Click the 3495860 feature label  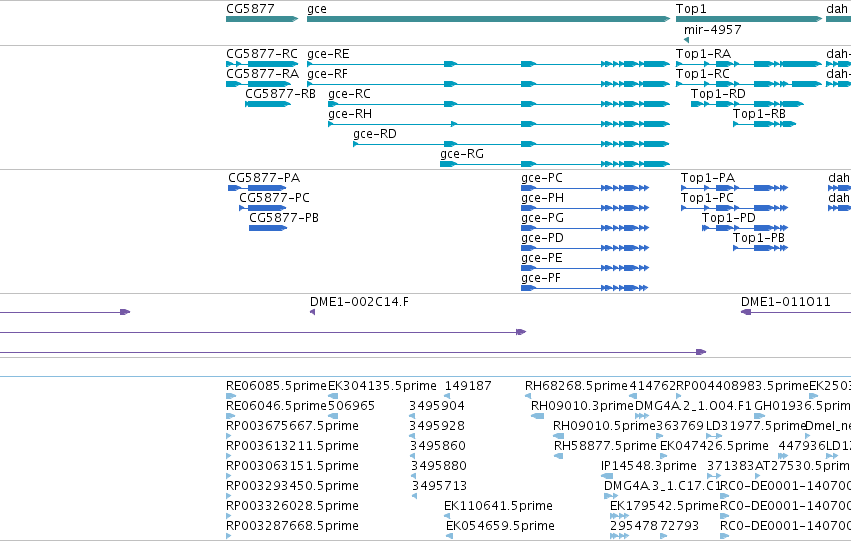[437, 446]
